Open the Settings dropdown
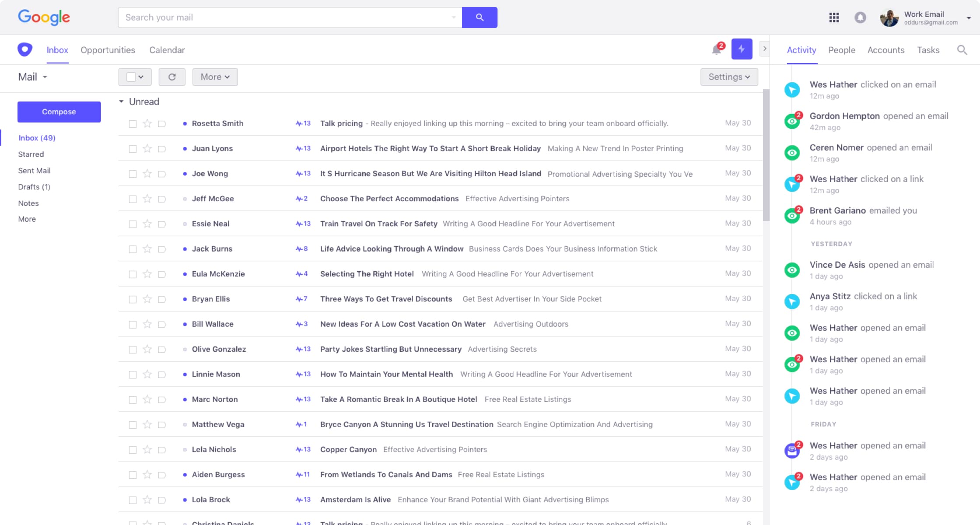980x525 pixels. coord(729,77)
